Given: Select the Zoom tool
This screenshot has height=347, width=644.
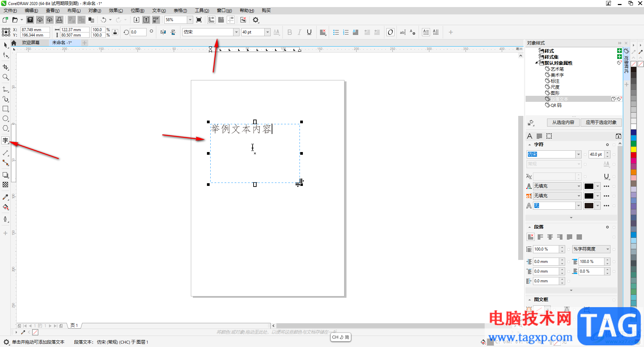Looking at the screenshot, I should click(x=5, y=77).
